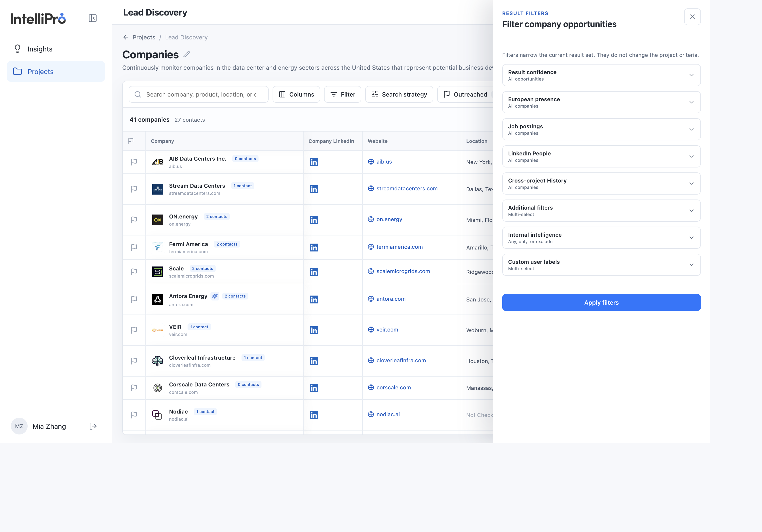Viewport: 762px width, 532px height.
Task: Click the flag icon in the table header
Action: [x=131, y=141]
